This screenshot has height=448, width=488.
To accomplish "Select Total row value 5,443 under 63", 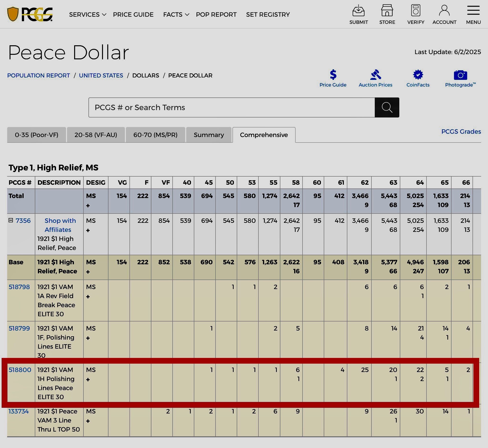I will click(x=389, y=196).
